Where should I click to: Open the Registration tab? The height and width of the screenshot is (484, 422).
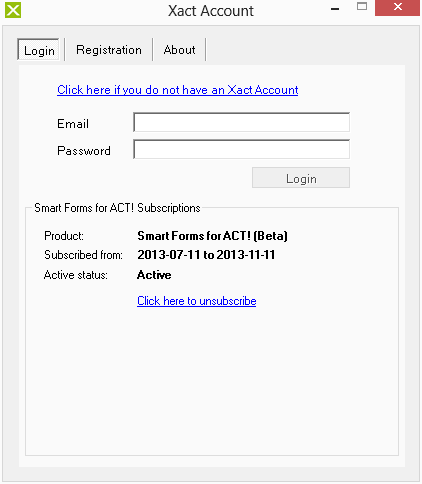[109, 50]
